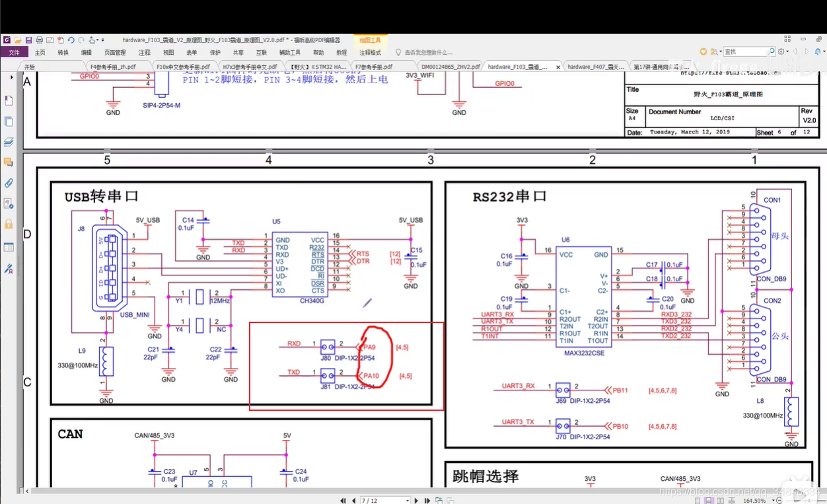Viewport: 827px width, 504px height.
Task: Open the 文件 menu
Action: coord(14,53)
